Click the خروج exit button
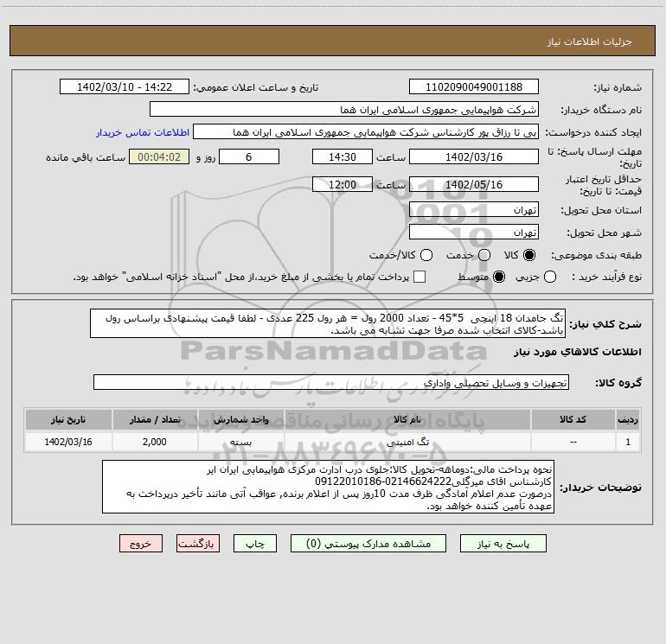The height and width of the screenshot is (644, 666). (x=141, y=544)
